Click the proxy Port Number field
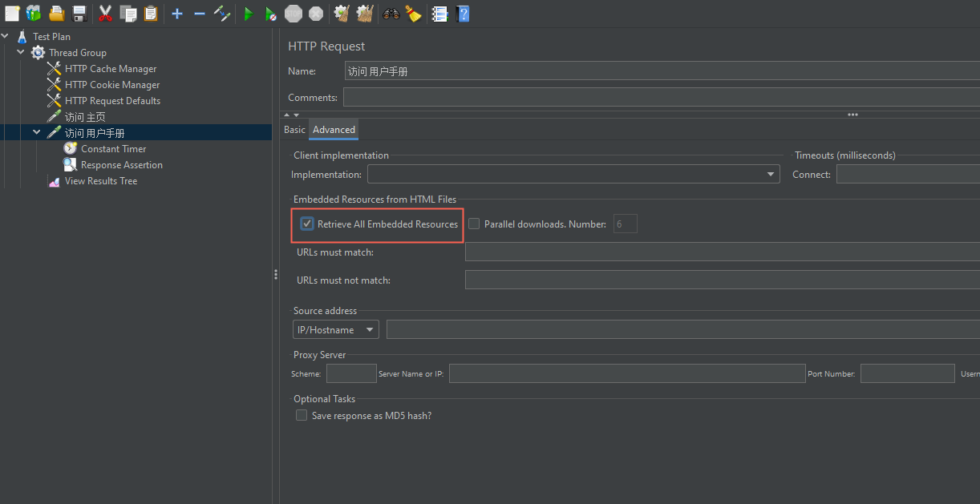Viewport: 980px width, 504px height. tap(908, 373)
